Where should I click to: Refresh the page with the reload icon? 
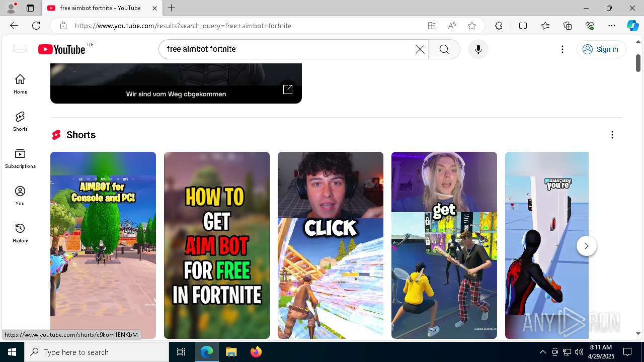[36, 26]
